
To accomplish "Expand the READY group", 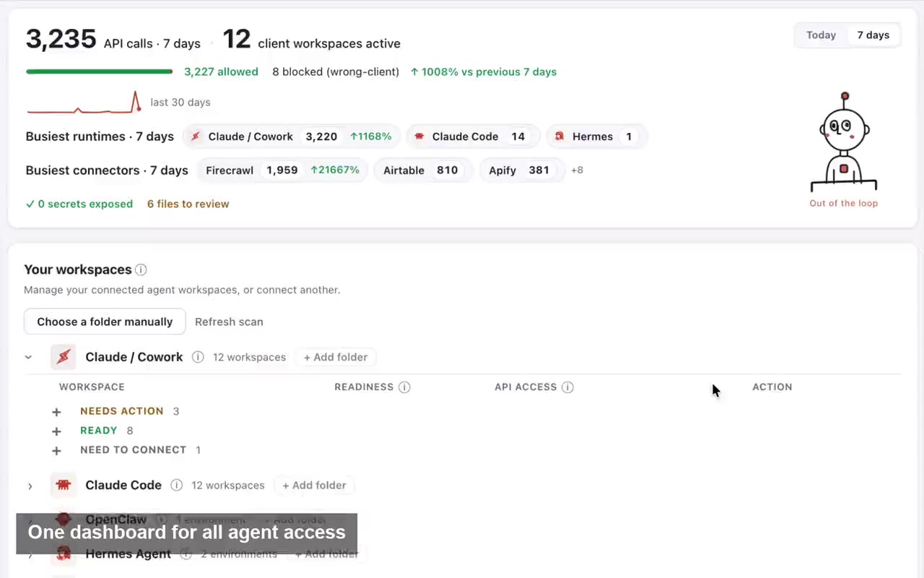I will (56, 431).
